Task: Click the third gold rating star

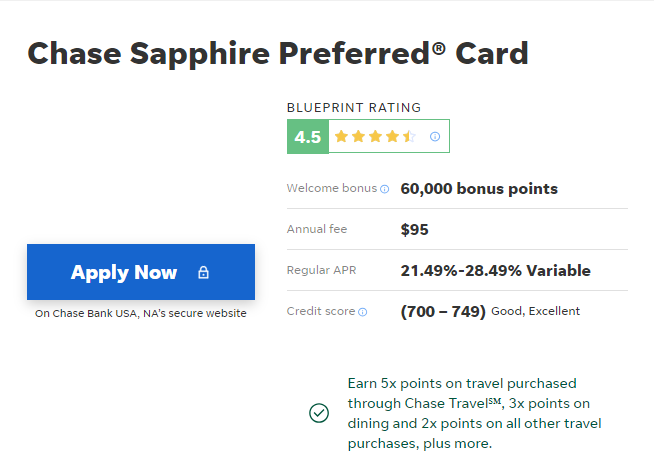Action: 375,136
